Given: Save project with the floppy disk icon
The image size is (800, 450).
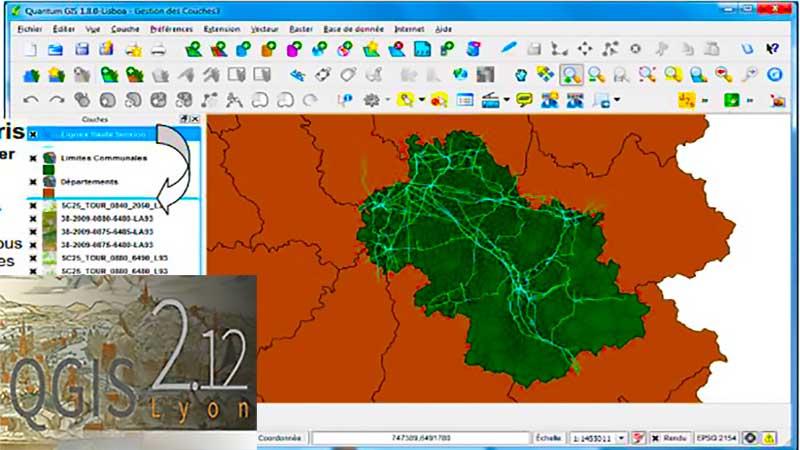Looking at the screenshot, I should coord(81,49).
